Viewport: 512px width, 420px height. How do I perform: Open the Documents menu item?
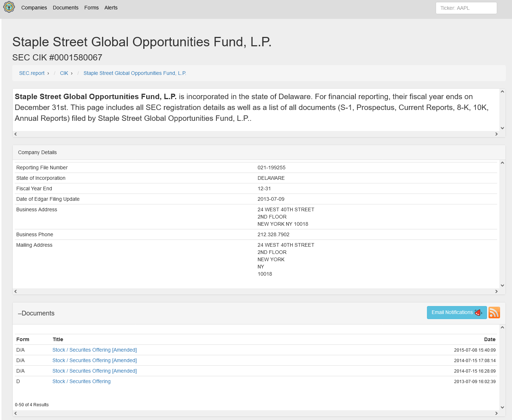coord(65,8)
